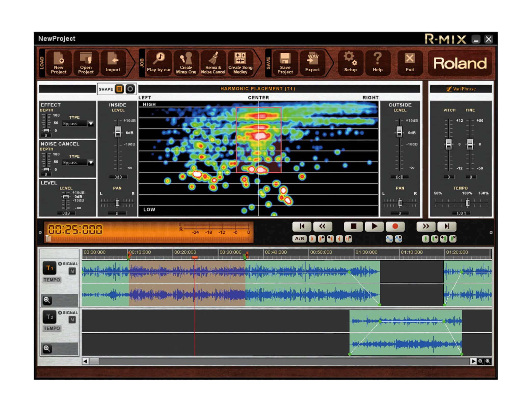Click the play transport button
This screenshot has width=532, height=412.
374,226
